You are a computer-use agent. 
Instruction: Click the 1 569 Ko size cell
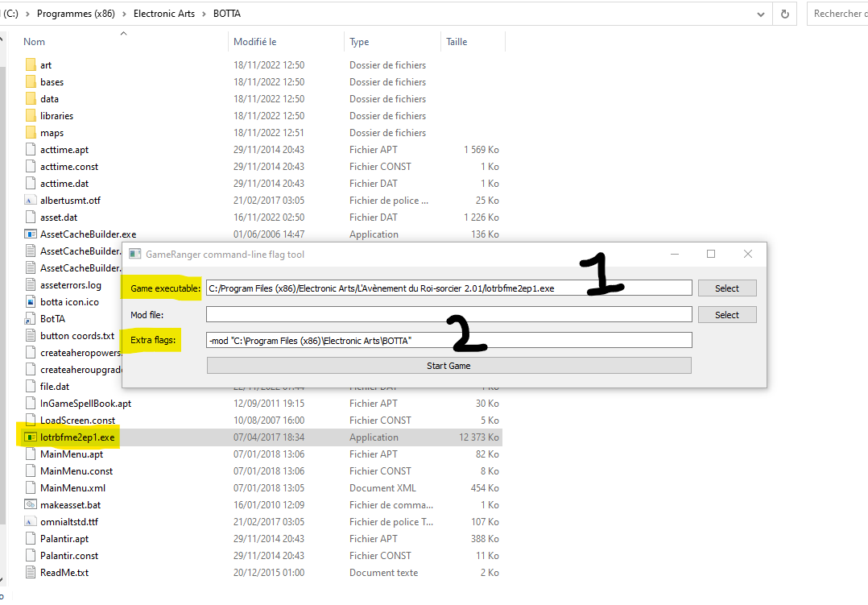click(481, 150)
